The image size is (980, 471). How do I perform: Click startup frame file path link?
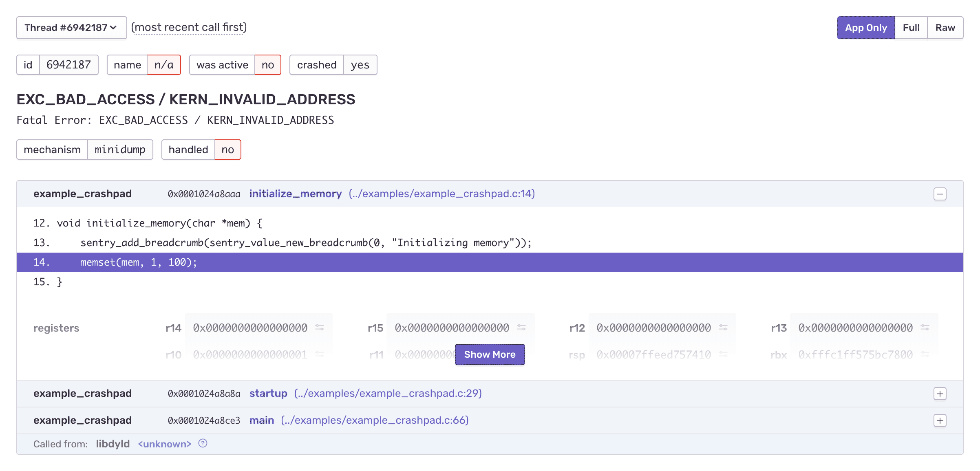click(388, 394)
